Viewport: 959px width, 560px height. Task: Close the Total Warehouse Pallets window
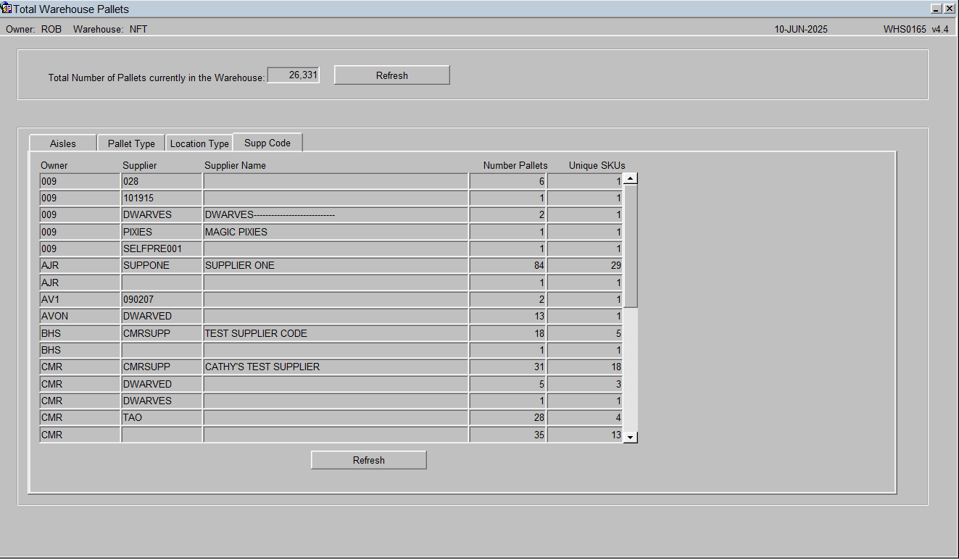click(949, 9)
